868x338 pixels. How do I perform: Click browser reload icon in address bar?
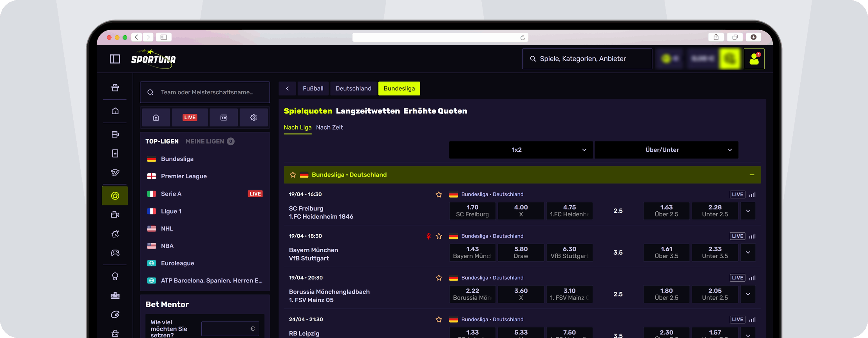(523, 38)
